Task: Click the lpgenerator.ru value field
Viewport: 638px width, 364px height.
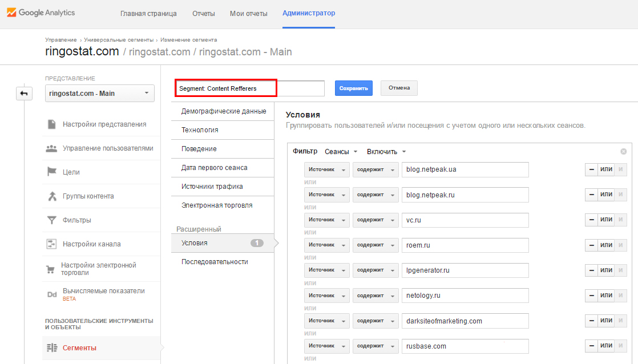Action: [465, 270]
